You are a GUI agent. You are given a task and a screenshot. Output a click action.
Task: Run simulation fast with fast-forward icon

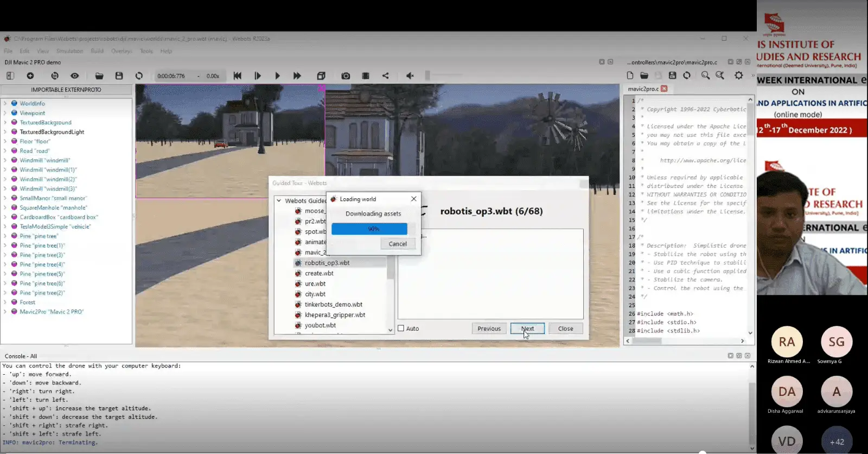tap(297, 76)
